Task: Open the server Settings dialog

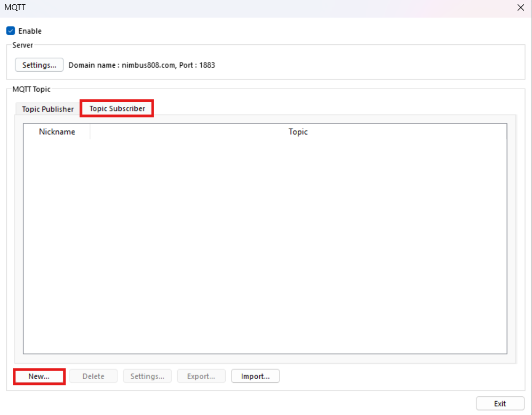Action: (x=38, y=65)
